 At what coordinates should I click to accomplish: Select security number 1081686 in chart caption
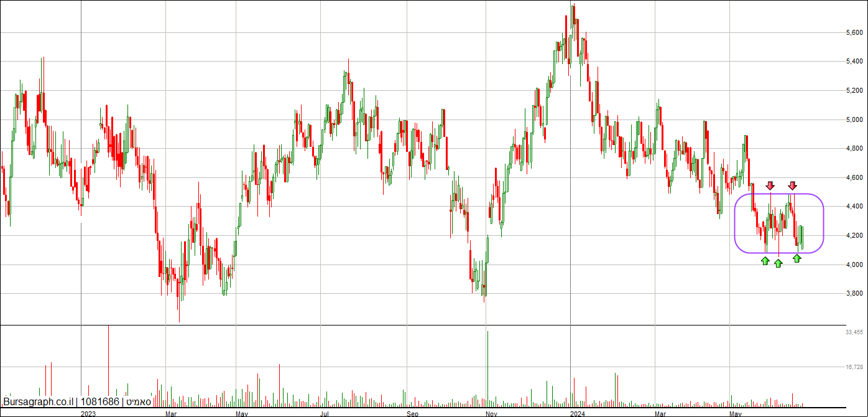[99, 402]
